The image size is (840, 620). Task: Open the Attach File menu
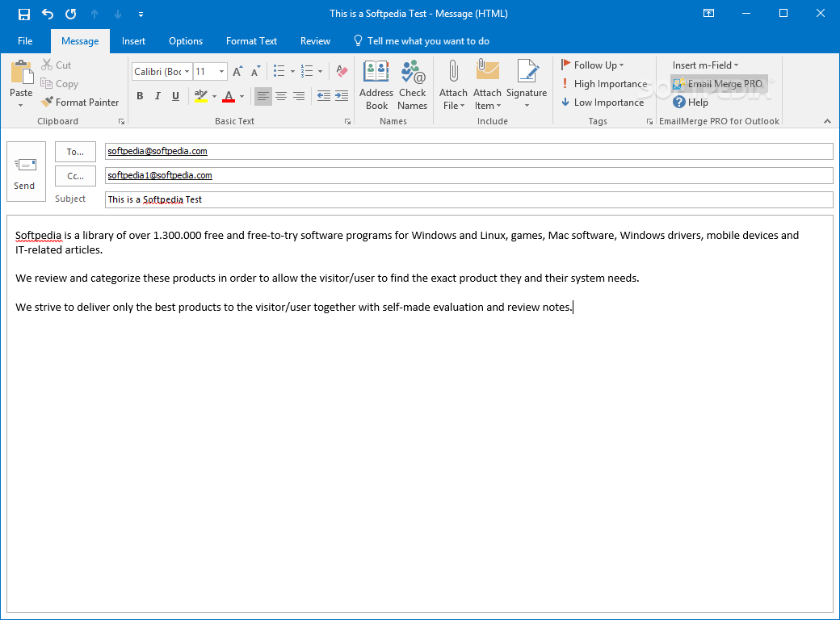(x=453, y=85)
